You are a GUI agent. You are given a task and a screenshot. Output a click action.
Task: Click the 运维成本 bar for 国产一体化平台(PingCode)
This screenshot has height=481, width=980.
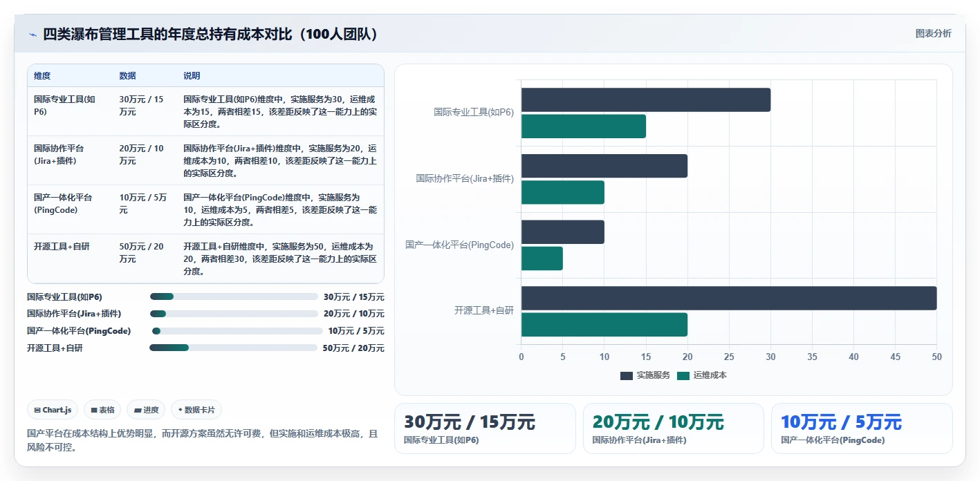pos(542,258)
